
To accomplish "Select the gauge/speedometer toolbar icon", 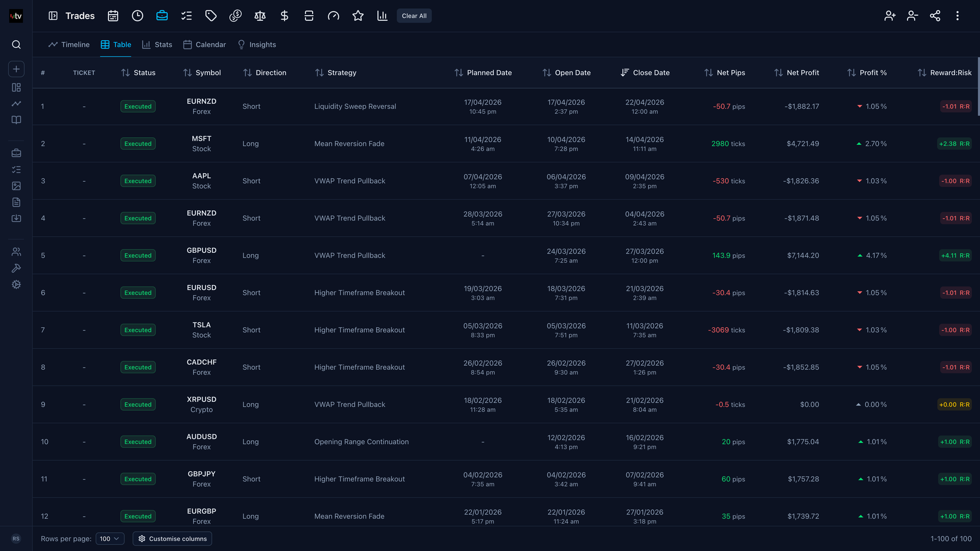I will (333, 16).
